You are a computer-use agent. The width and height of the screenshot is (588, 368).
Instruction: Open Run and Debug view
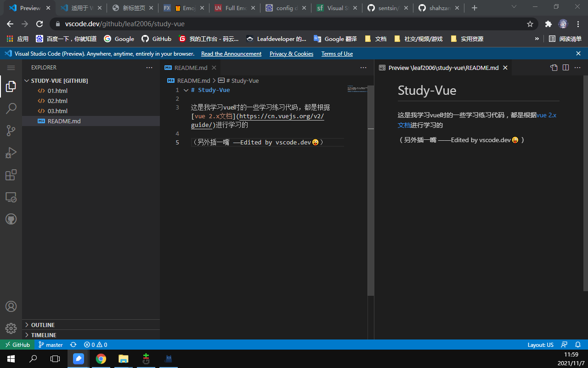[11, 153]
